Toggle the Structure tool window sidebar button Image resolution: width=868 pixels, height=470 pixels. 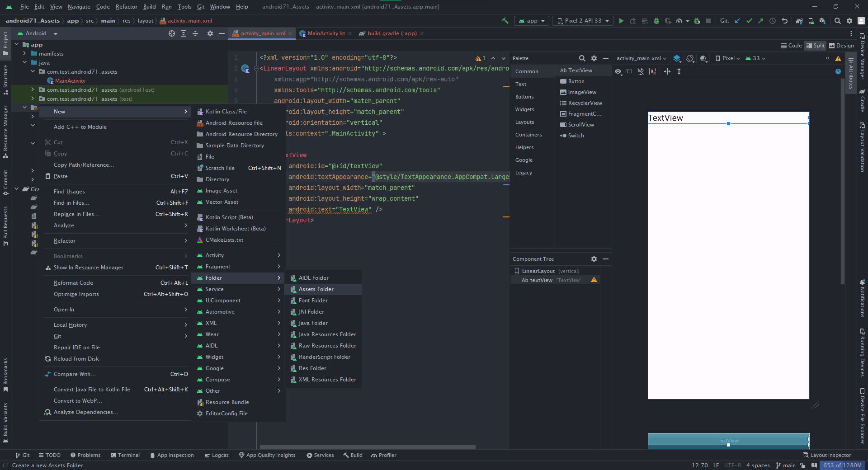pos(5,80)
